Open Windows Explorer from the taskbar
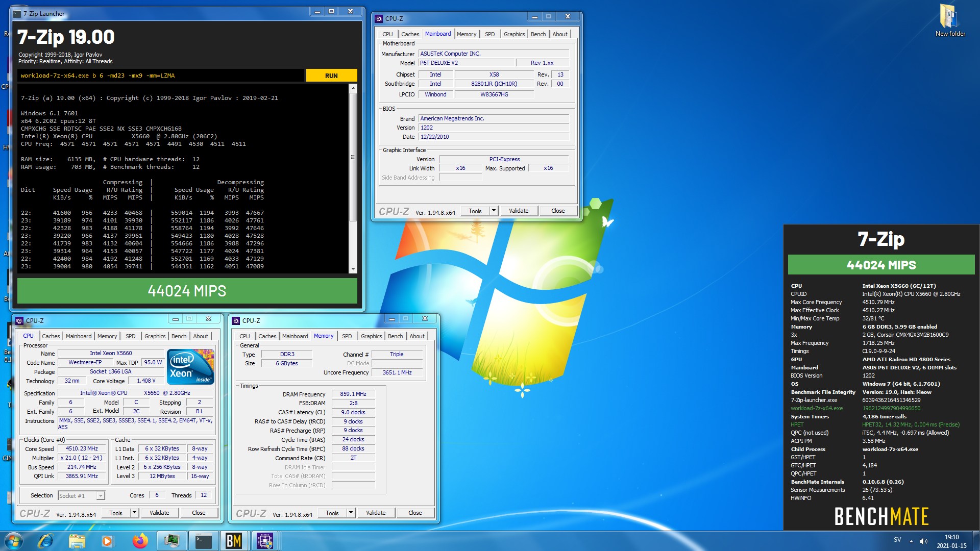The width and height of the screenshot is (980, 551). tap(77, 541)
